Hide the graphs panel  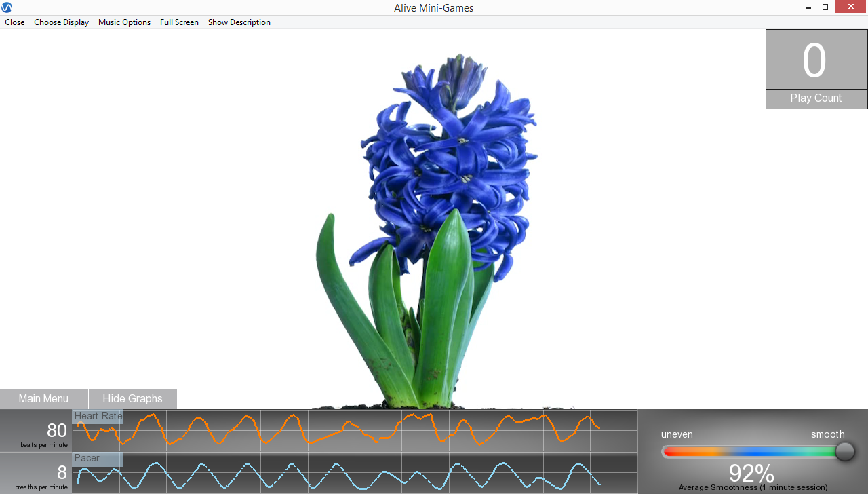[x=132, y=399]
